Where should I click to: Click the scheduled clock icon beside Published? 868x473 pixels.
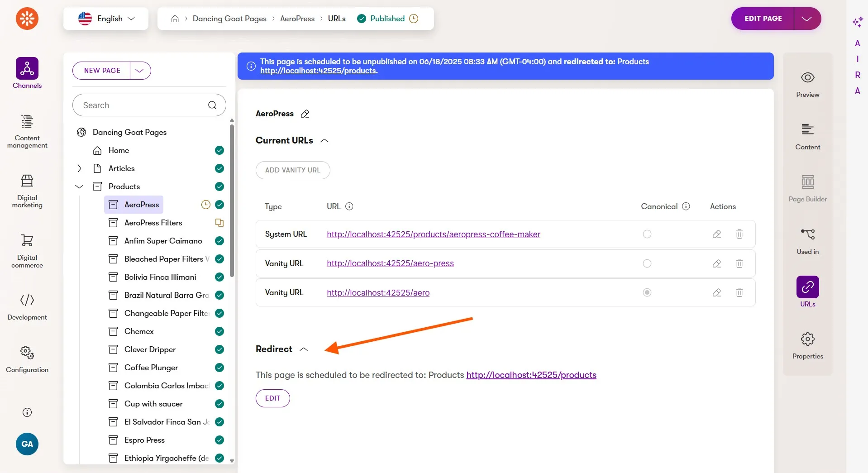pos(414,19)
